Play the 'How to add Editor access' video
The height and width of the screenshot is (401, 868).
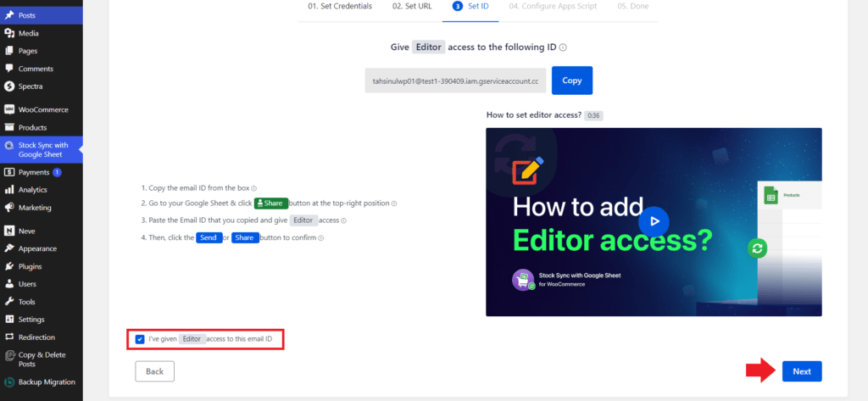coord(654,221)
